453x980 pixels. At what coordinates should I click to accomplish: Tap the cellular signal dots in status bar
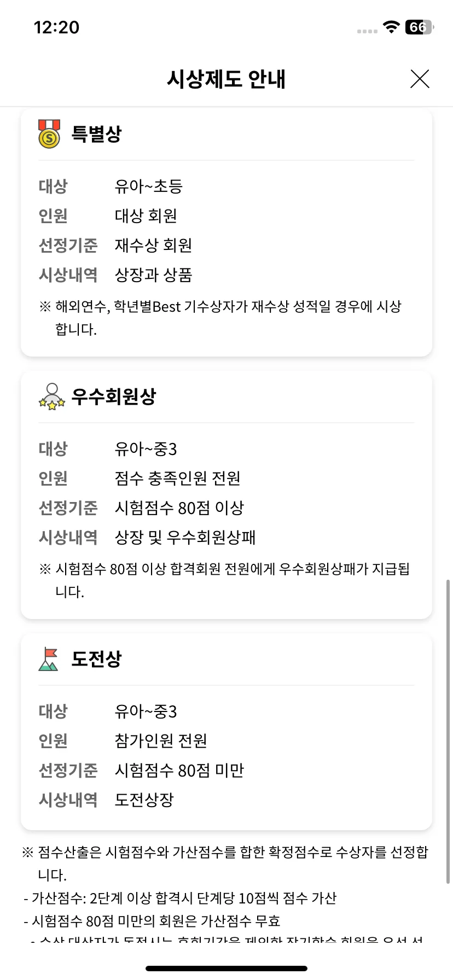coord(367,31)
